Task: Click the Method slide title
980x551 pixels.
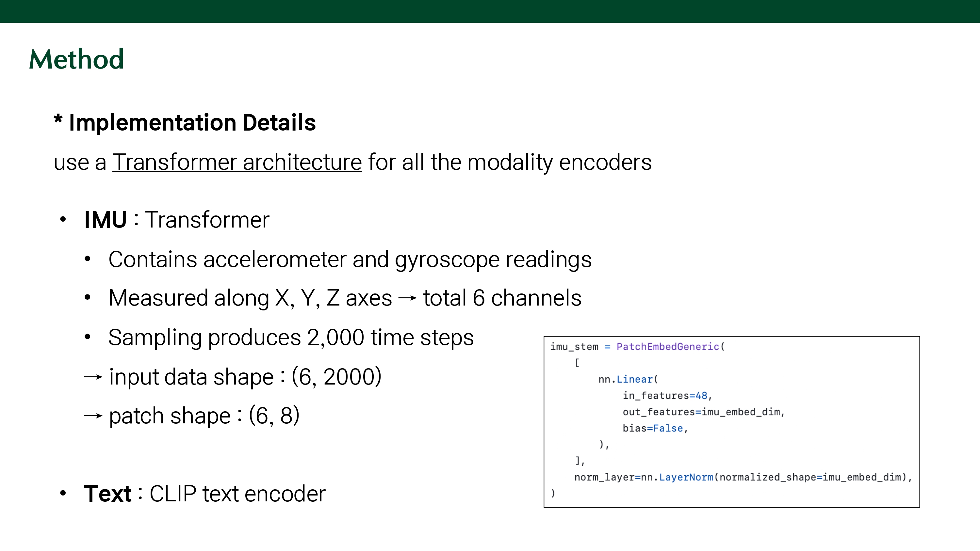Action: (76, 59)
